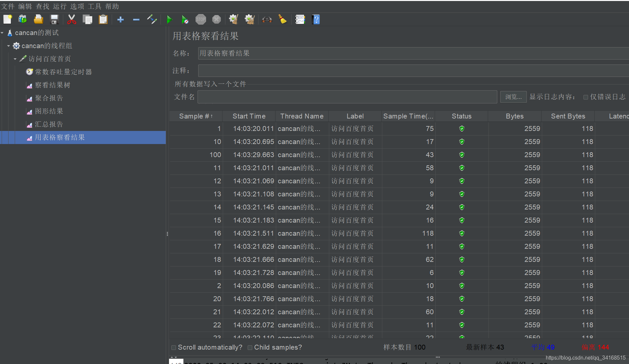Click Start no pauses icon
Viewport: 629px width, 364px height.
[x=185, y=20]
